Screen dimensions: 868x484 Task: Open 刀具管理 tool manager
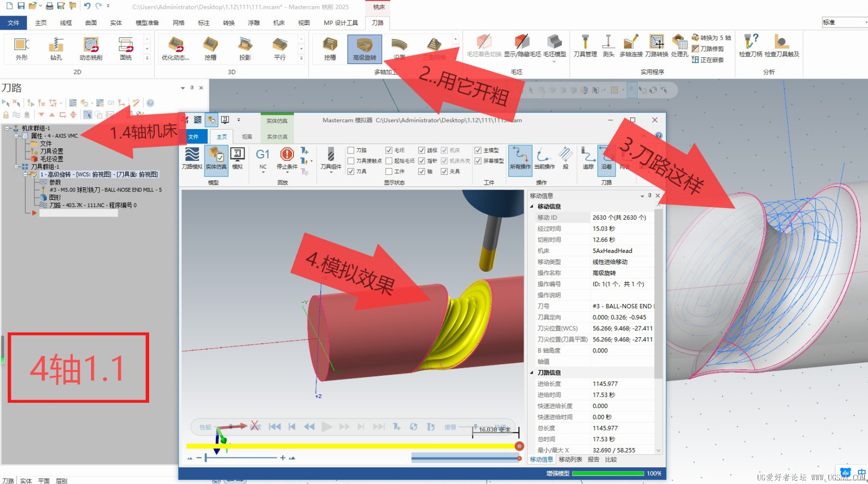tap(585, 46)
